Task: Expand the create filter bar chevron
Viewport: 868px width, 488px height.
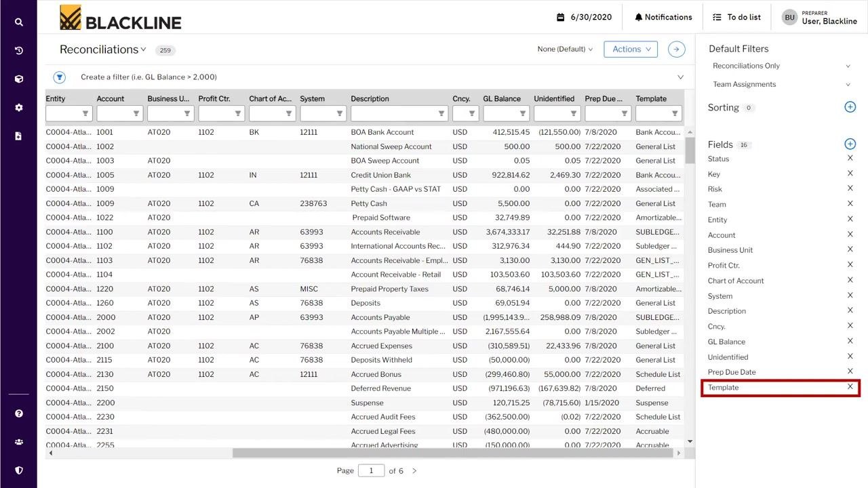Action: coord(680,77)
